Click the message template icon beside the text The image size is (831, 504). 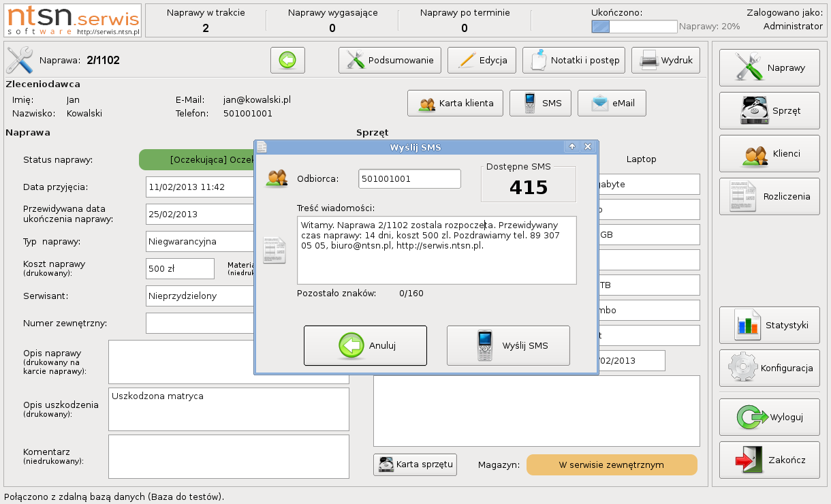[x=275, y=250]
